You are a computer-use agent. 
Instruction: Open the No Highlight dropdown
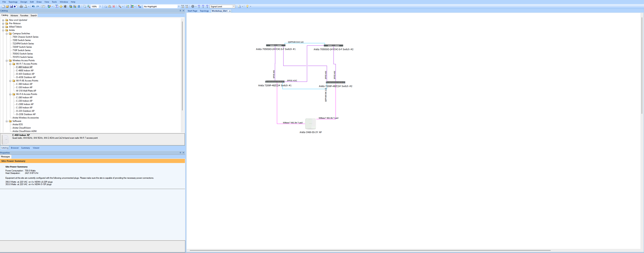pos(178,7)
